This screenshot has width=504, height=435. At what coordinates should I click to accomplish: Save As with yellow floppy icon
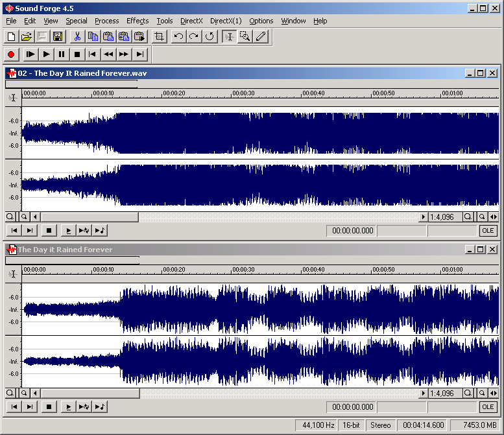(58, 36)
